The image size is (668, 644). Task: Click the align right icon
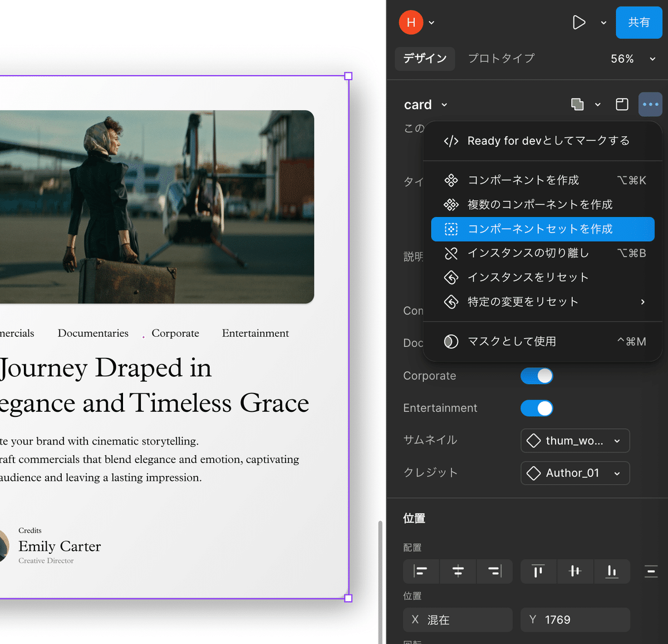click(494, 571)
